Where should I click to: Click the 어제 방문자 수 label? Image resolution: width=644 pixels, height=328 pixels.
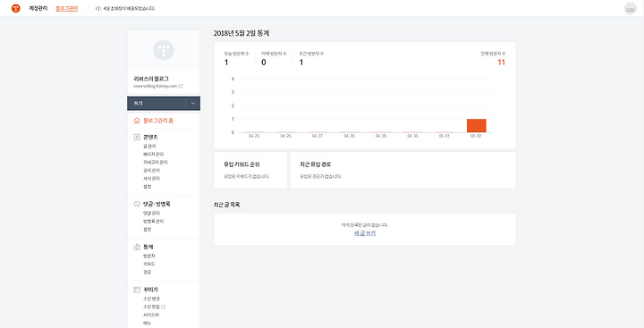(x=274, y=54)
